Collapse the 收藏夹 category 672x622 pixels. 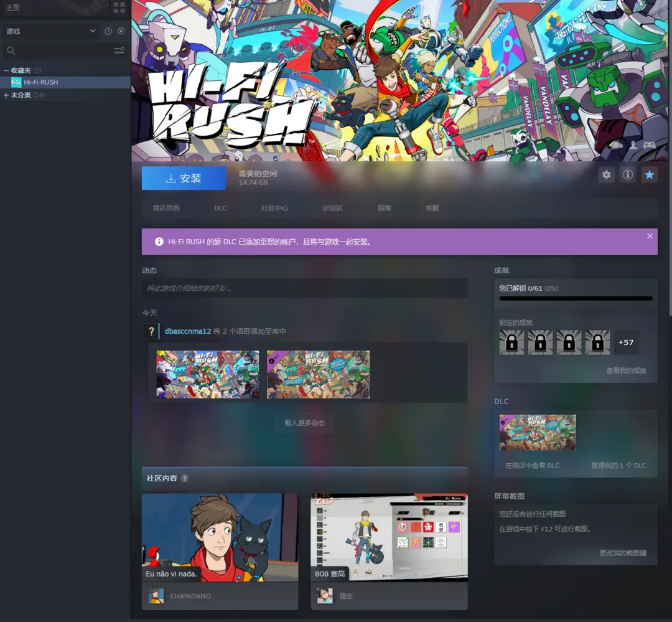(6, 70)
